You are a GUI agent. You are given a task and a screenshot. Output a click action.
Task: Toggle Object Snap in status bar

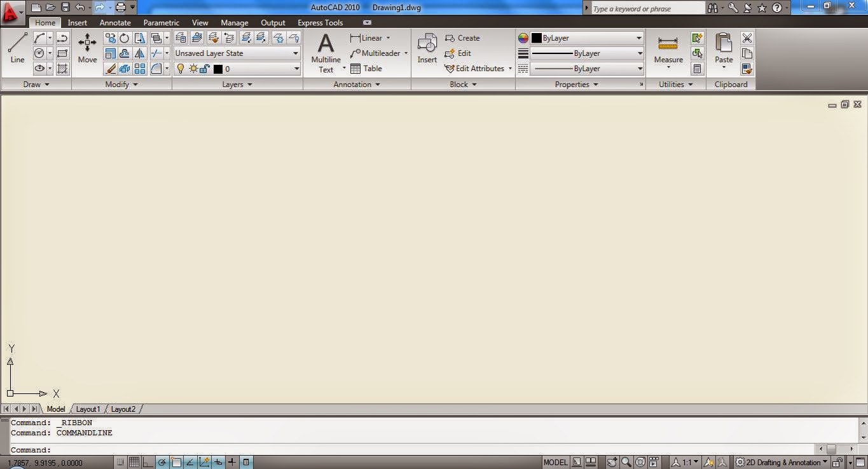click(176, 463)
